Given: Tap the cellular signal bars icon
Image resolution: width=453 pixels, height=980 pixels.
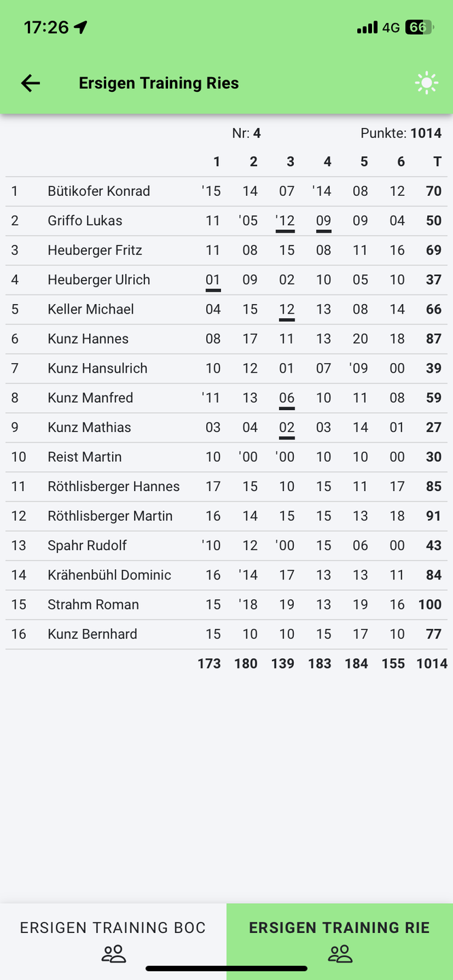Looking at the screenshot, I should click(367, 27).
